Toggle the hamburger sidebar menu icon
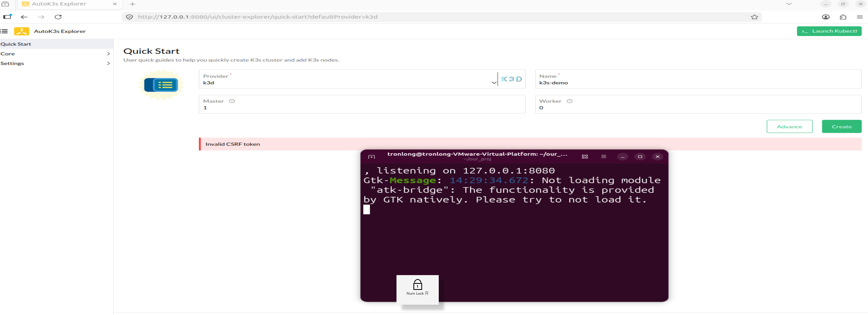This screenshot has height=315, width=868. [4, 31]
